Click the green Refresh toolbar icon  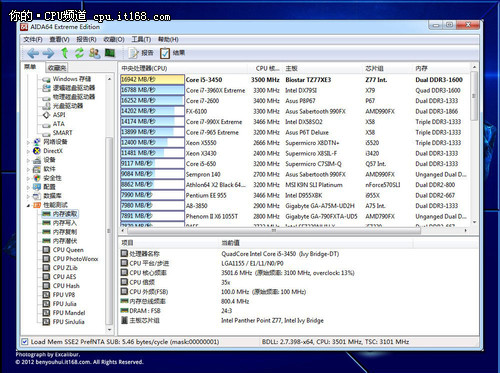(79, 53)
